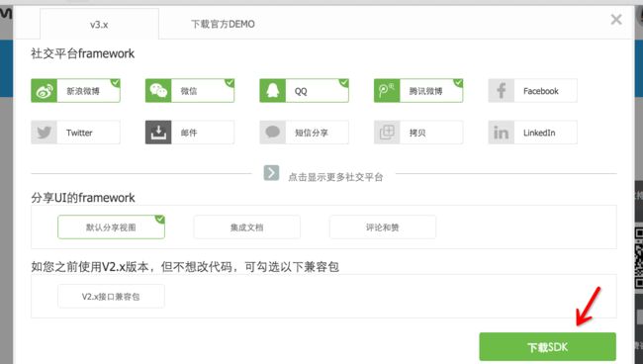
Task: Enable the Facebook platform option
Action: pos(532,91)
